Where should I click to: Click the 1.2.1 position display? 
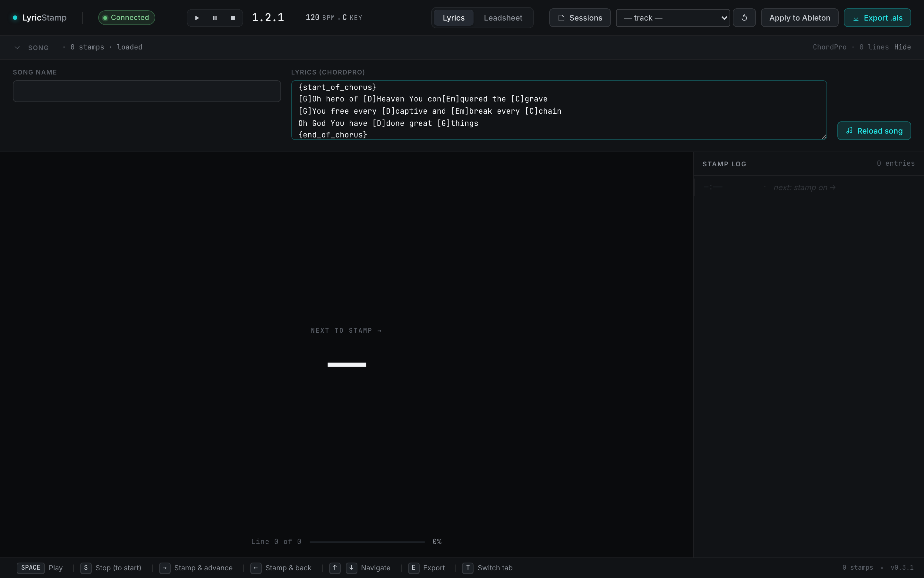point(268,18)
